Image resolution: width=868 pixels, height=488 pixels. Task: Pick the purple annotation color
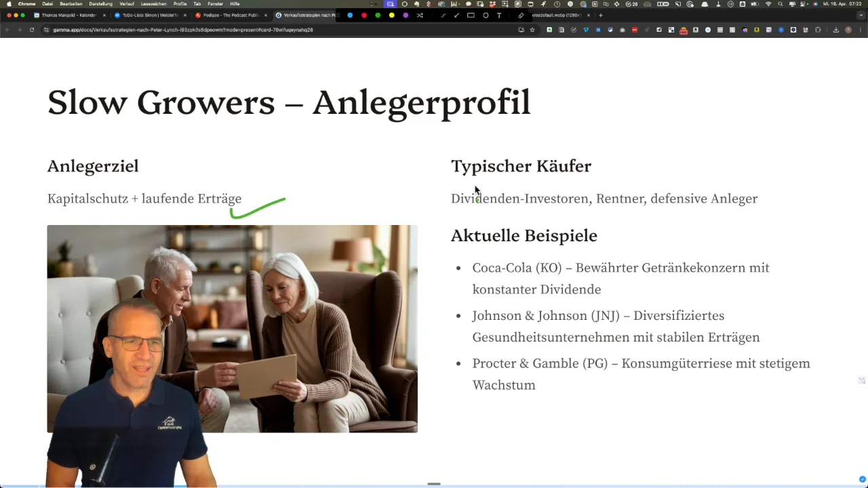click(406, 15)
